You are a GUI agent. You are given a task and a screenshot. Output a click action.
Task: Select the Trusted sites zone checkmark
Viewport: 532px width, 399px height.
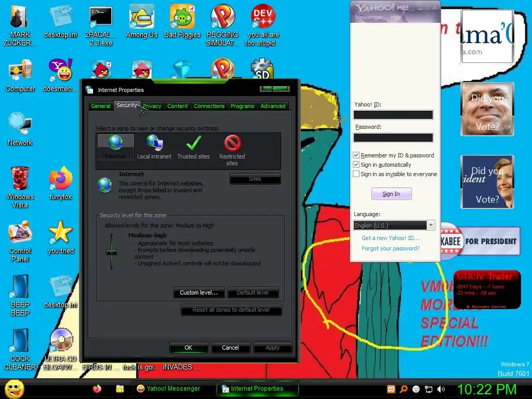193,147
